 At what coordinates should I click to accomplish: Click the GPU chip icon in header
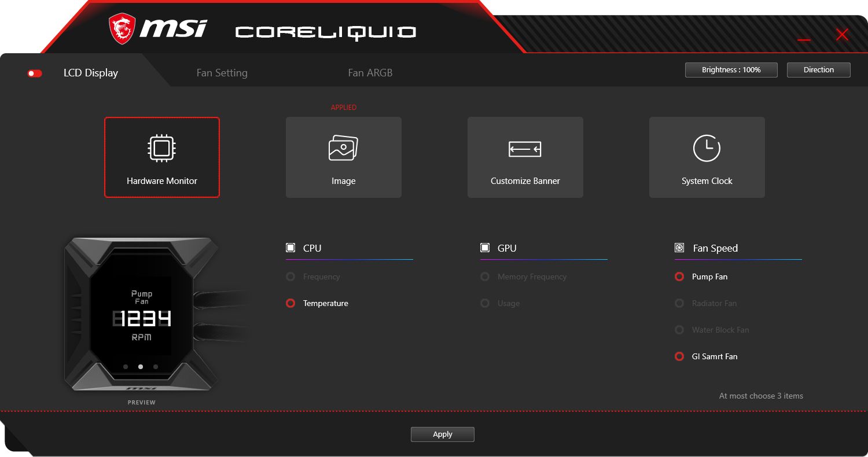pyautogui.click(x=485, y=248)
